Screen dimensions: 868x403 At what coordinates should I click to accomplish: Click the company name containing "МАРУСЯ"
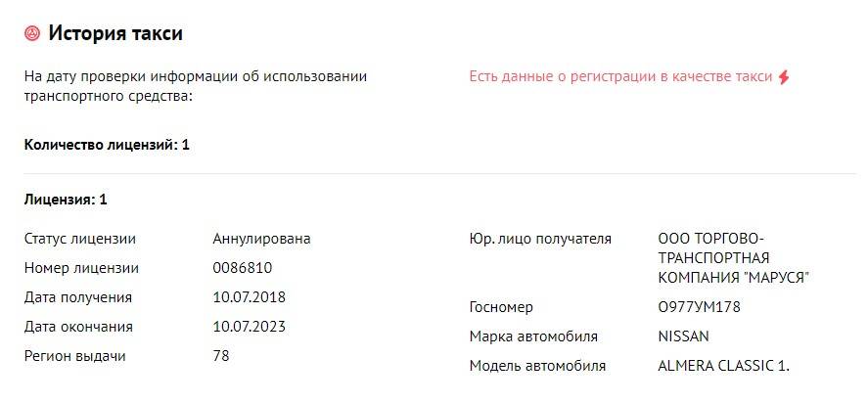734,258
